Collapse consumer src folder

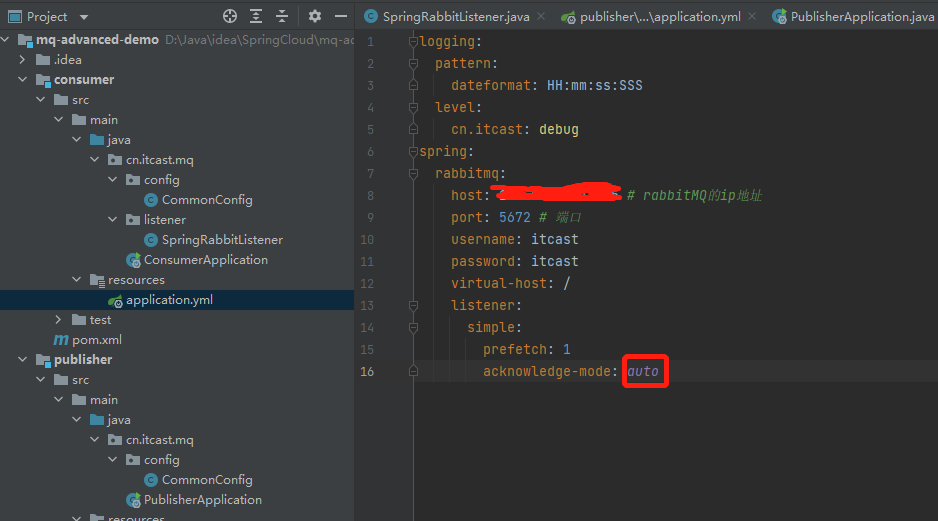[40, 99]
